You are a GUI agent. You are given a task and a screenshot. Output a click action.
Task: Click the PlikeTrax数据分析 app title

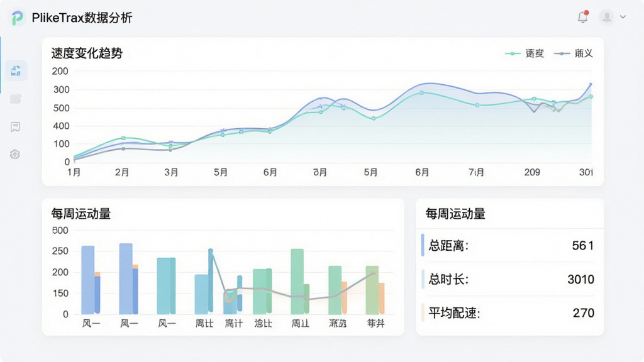pos(82,18)
